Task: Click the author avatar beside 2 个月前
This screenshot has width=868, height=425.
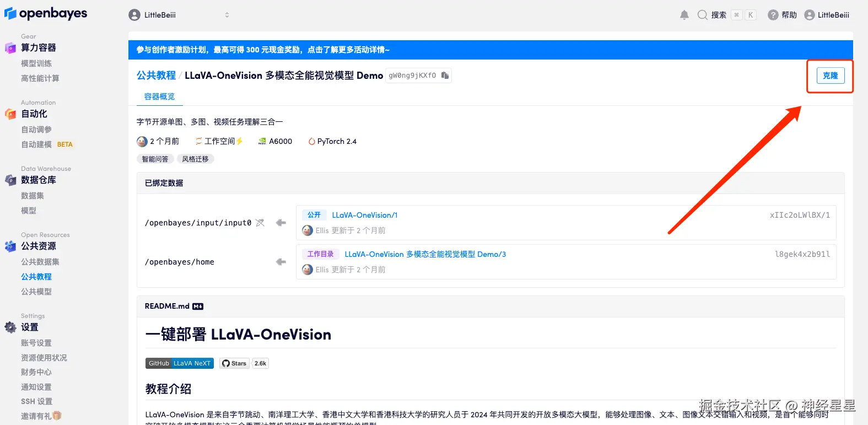Action: coord(142,142)
